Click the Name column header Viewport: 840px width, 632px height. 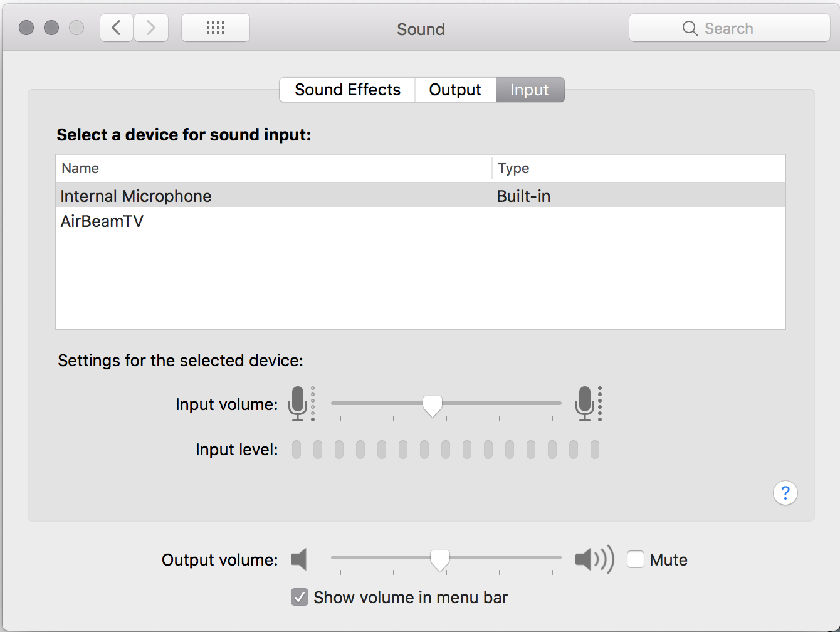(80, 168)
